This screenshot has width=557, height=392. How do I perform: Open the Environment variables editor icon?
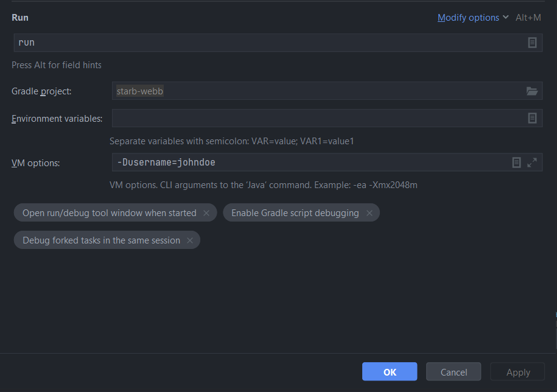coord(532,118)
